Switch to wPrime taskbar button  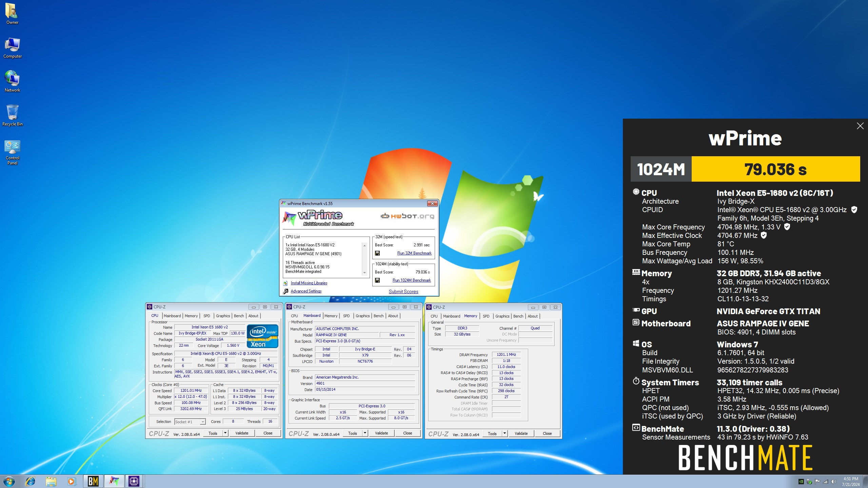114,481
